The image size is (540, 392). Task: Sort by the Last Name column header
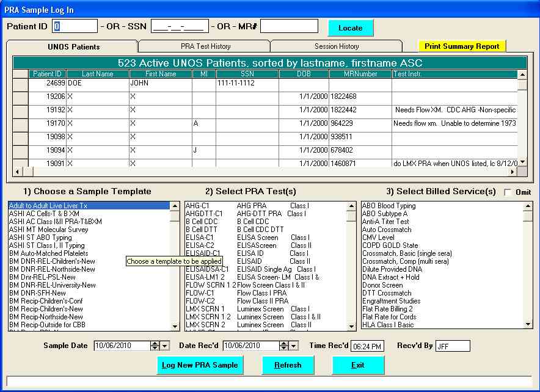[97, 74]
